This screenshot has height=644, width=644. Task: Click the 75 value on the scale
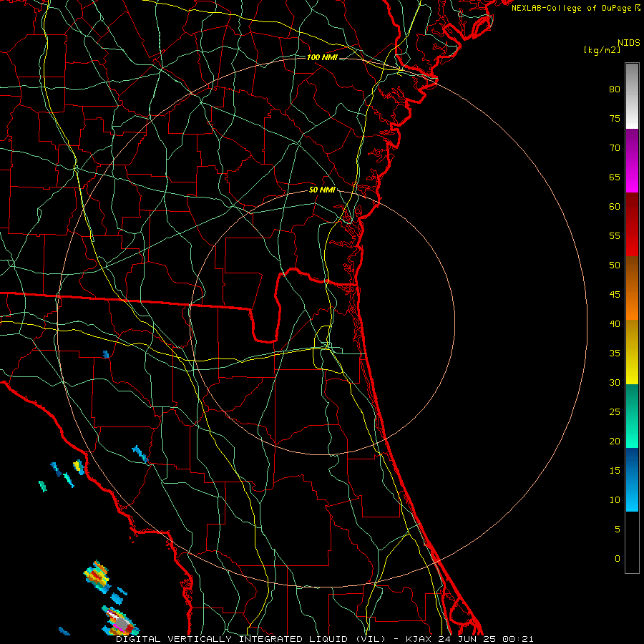point(615,118)
